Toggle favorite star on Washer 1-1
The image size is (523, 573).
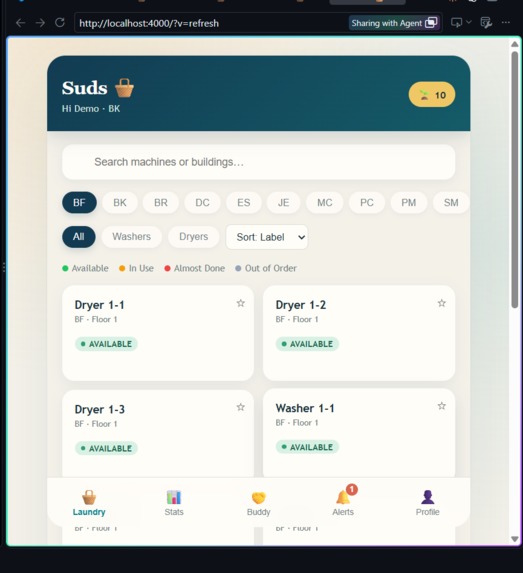point(441,406)
